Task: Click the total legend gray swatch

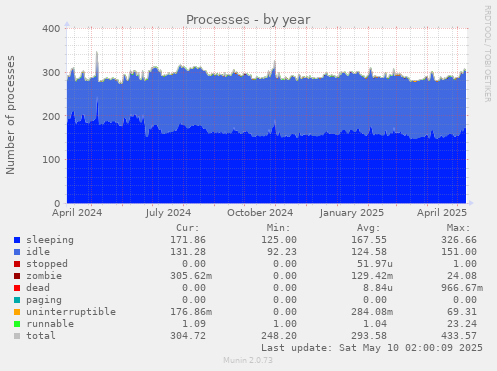Action: pyautogui.click(x=17, y=336)
